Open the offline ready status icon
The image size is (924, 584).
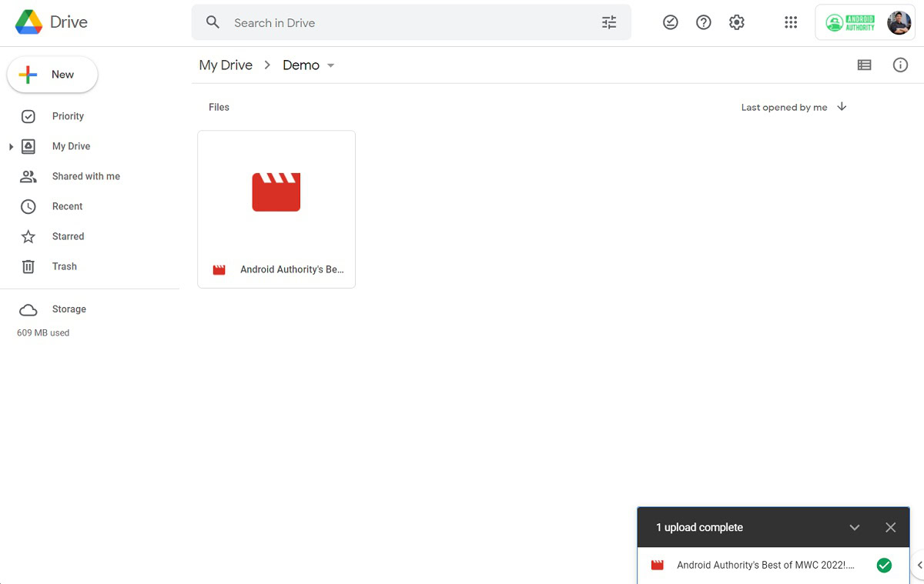coord(671,22)
